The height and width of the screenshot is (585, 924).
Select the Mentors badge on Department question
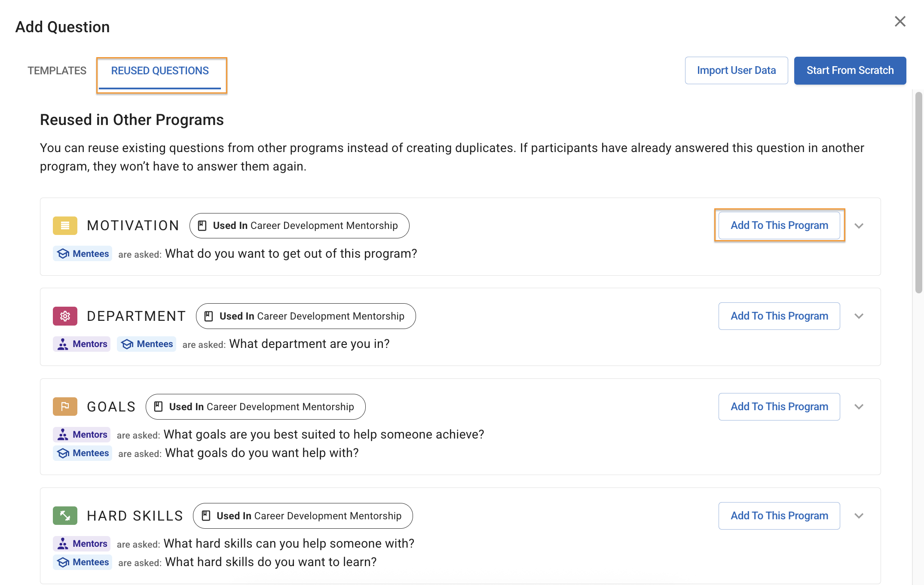tap(82, 344)
